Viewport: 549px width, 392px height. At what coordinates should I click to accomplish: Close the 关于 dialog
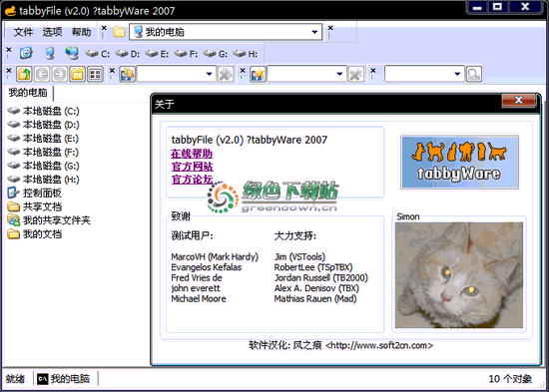(x=518, y=101)
